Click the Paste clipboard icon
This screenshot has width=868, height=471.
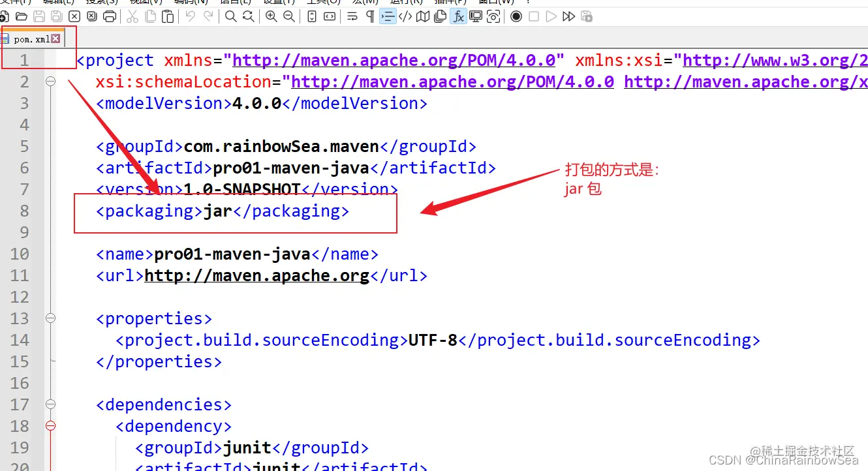click(168, 16)
